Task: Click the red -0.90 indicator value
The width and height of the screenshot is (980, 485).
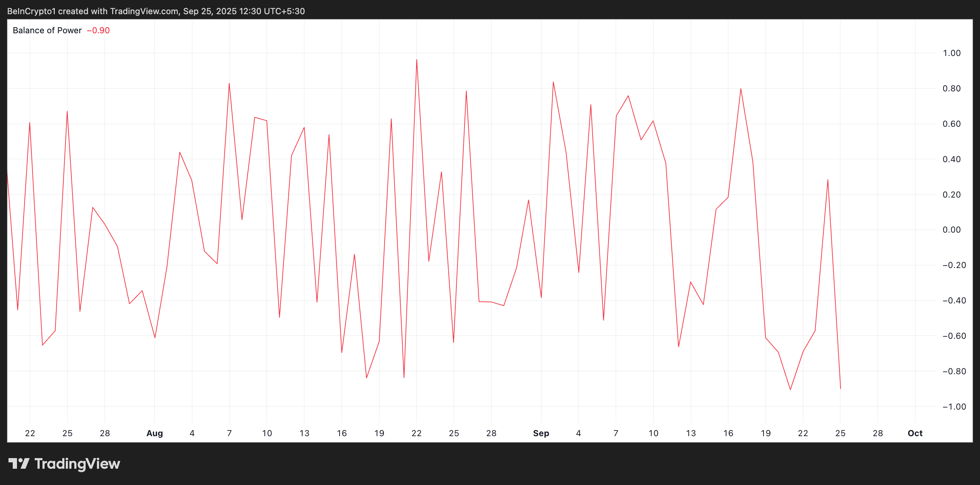Action: [x=99, y=30]
